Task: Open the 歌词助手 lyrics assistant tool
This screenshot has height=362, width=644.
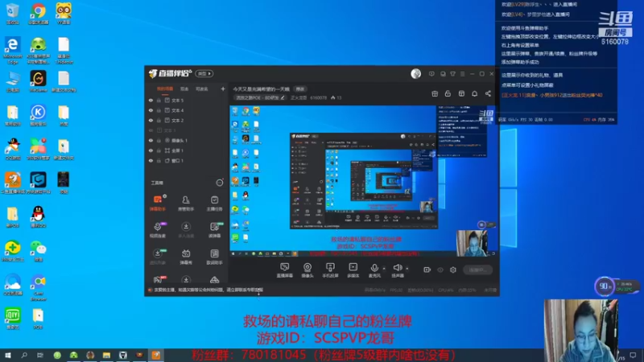Action: (x=214, y=257)
